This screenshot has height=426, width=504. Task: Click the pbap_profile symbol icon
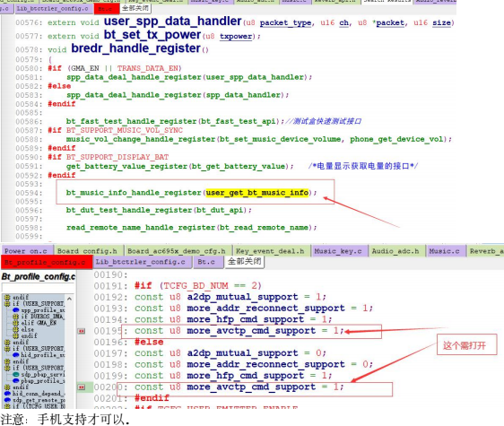[x=16, y=380]
